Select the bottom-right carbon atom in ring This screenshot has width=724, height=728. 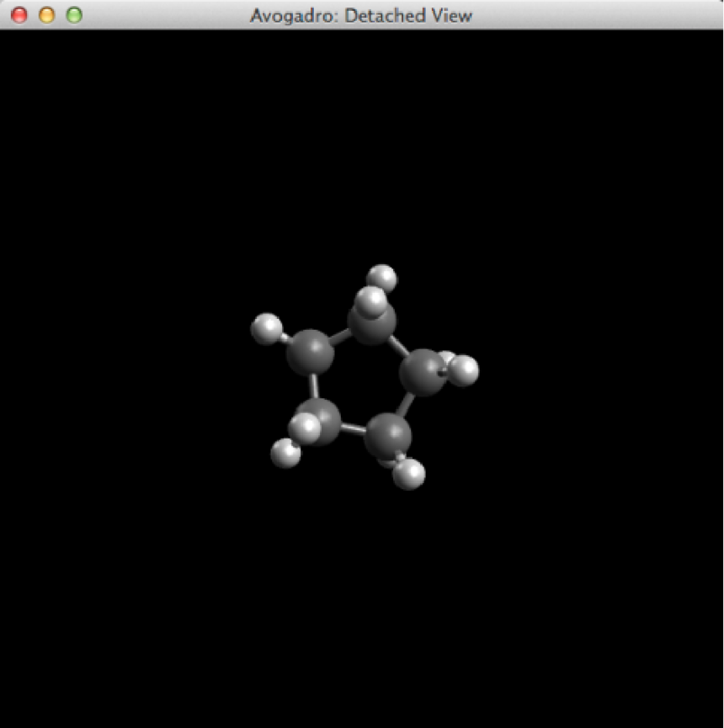coord(389,433)
